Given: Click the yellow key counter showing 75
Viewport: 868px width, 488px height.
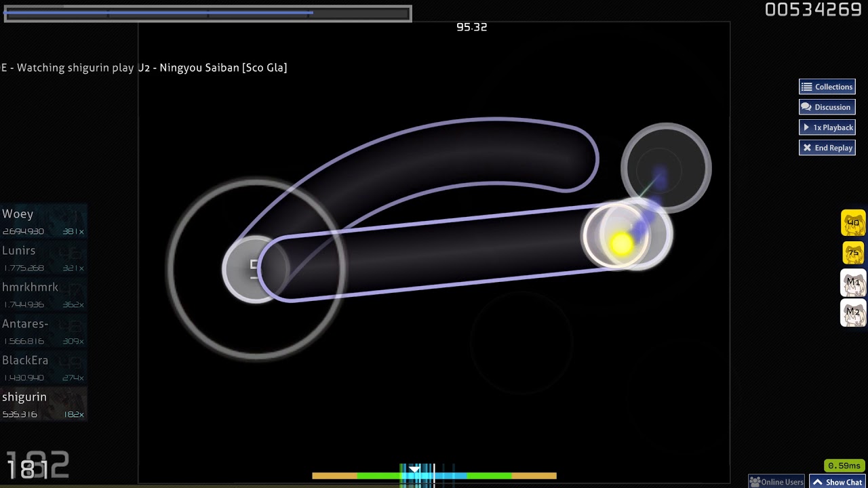Looking at the screenshot, I should point(853,253).
